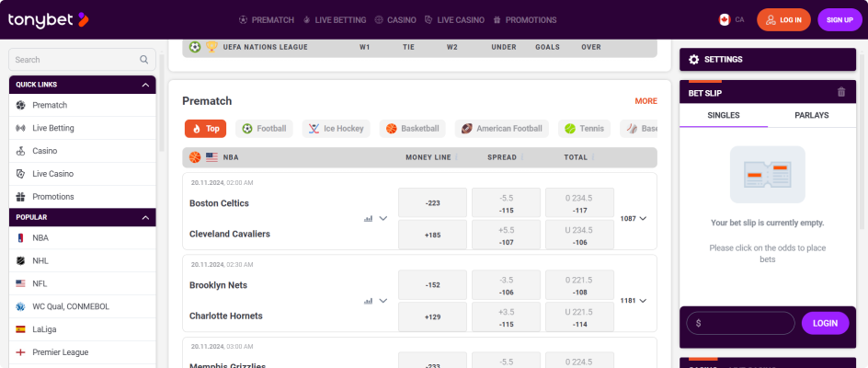This screenshot has width=868, height=368.
Task: Click the search magnifier icon
Action: tap(144, 59)
